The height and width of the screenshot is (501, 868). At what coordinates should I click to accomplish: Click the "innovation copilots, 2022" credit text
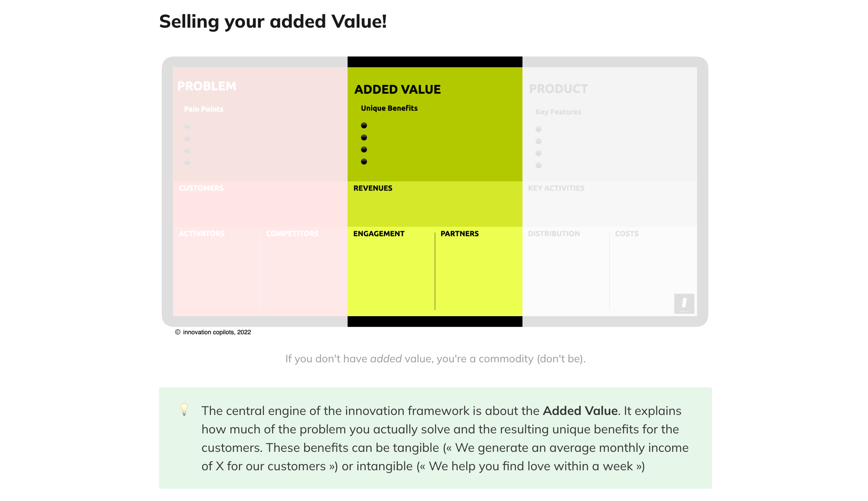pos(217,332)
